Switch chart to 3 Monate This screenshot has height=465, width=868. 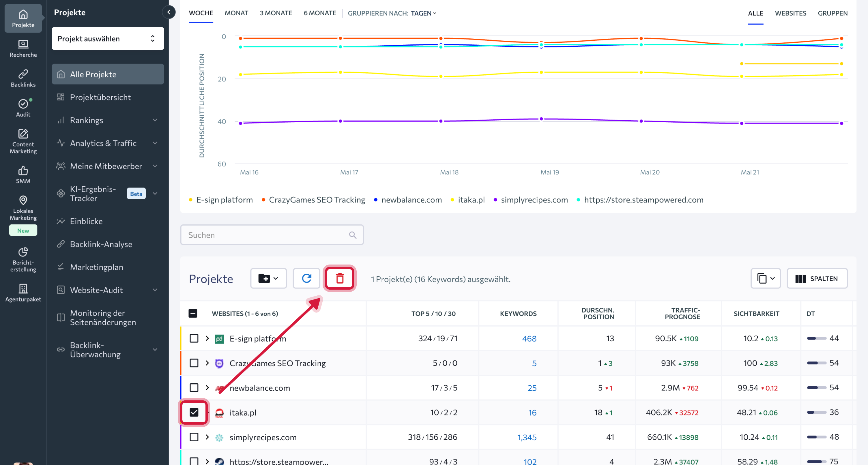[276, 13]
